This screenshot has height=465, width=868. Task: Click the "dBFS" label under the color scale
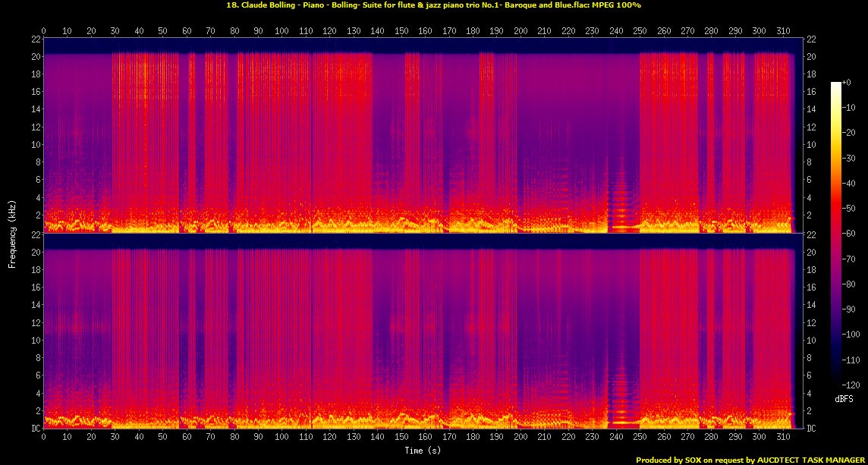[844, 397]
